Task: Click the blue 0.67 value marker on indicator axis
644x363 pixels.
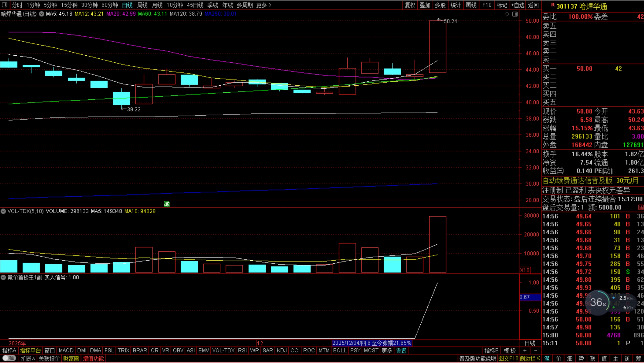Action: [x=530, y=297]
